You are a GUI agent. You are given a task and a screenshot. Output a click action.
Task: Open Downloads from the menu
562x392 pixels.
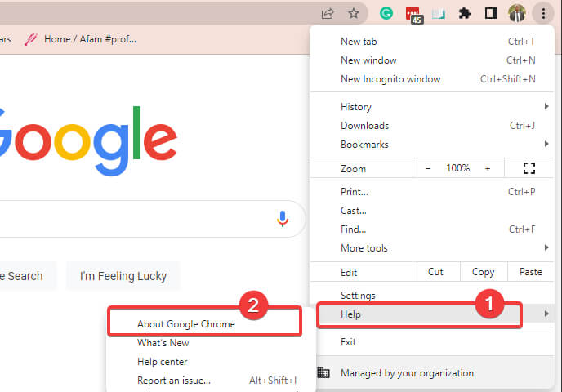pyautogui.click(x=432, y=126)
